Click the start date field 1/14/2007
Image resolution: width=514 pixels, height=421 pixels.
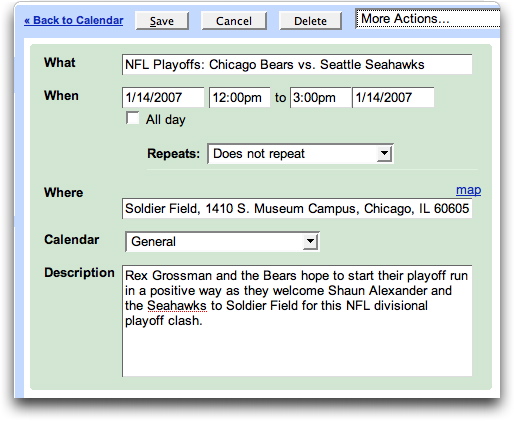[x=163, y=97]
